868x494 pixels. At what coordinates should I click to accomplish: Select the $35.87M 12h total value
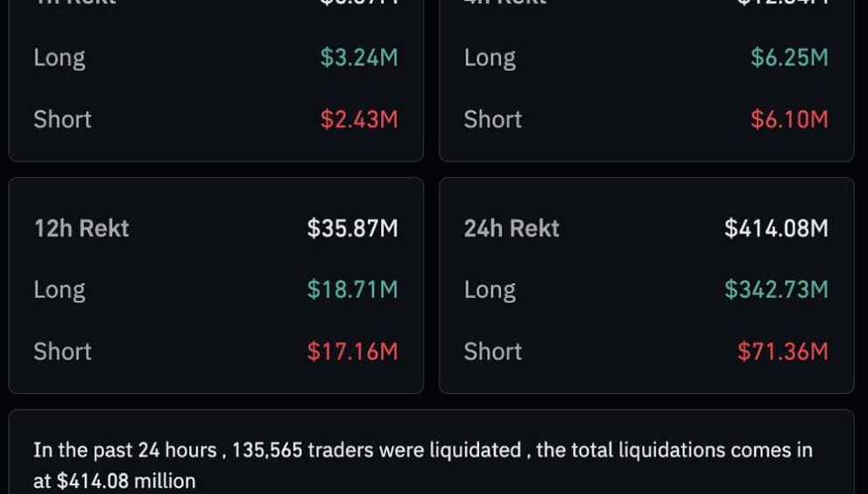tap(352, 229)
